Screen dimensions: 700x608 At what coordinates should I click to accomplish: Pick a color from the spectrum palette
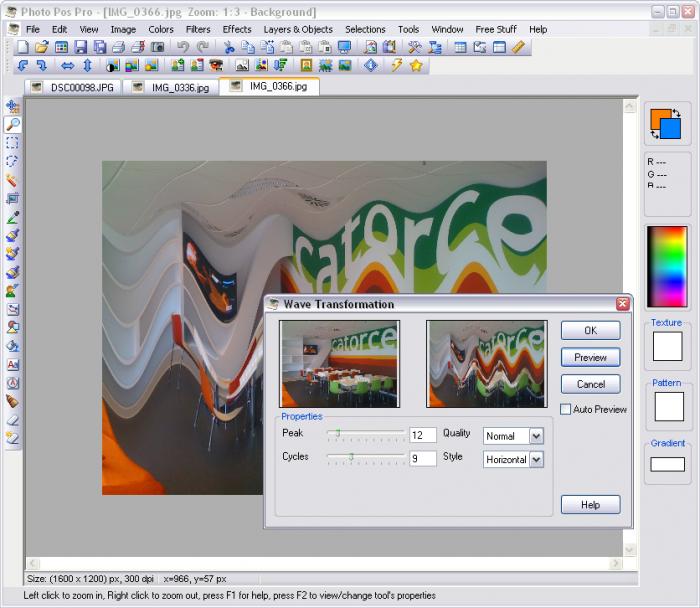(667, 267)
